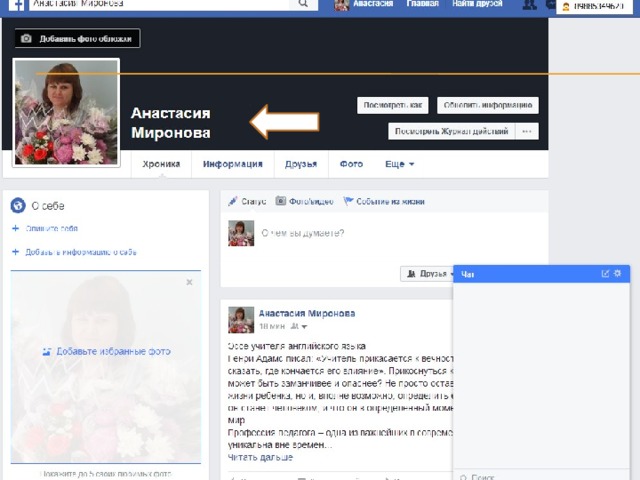Click the Добавить фото обложки button

point(77,39)
